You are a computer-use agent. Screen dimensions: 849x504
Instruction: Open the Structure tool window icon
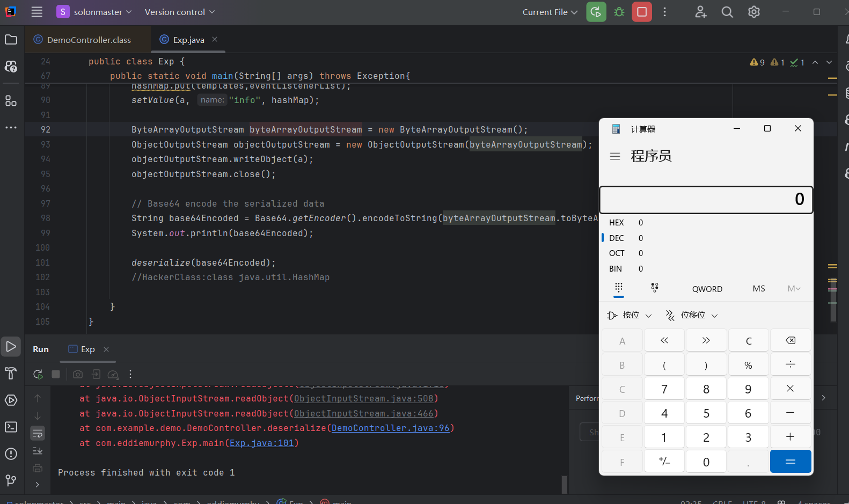click(11, 101)
